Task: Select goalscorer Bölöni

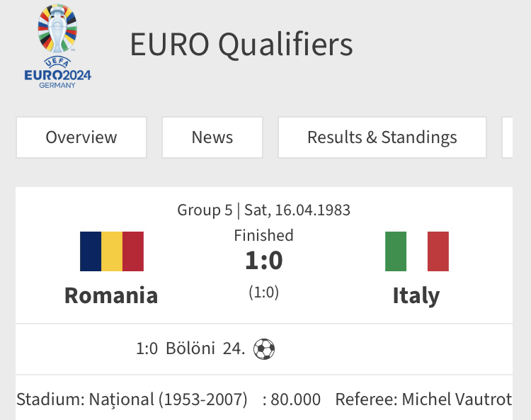Action: tap(190, 348)
